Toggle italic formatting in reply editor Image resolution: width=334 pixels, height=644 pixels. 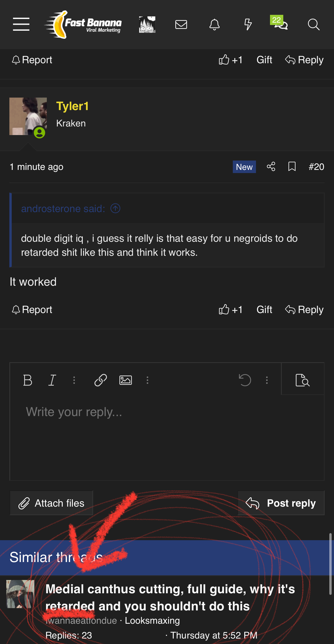click(x=52, y=380)
